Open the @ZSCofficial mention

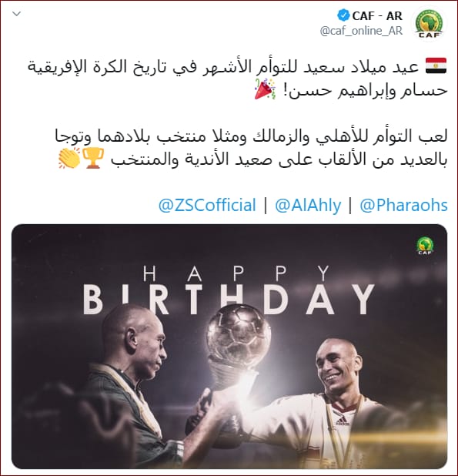tap(207, 205)
